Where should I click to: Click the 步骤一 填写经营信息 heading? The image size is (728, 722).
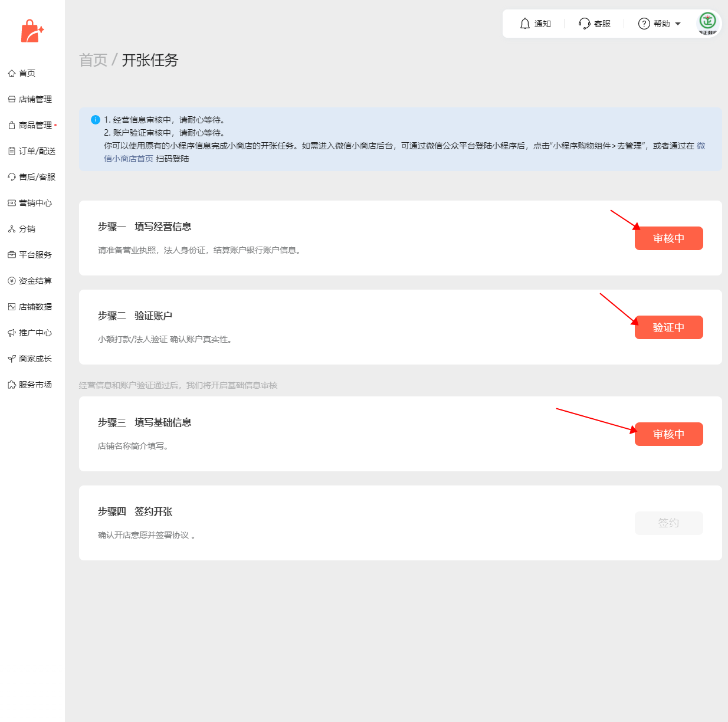pyautogui.click(x=145, y=227)
